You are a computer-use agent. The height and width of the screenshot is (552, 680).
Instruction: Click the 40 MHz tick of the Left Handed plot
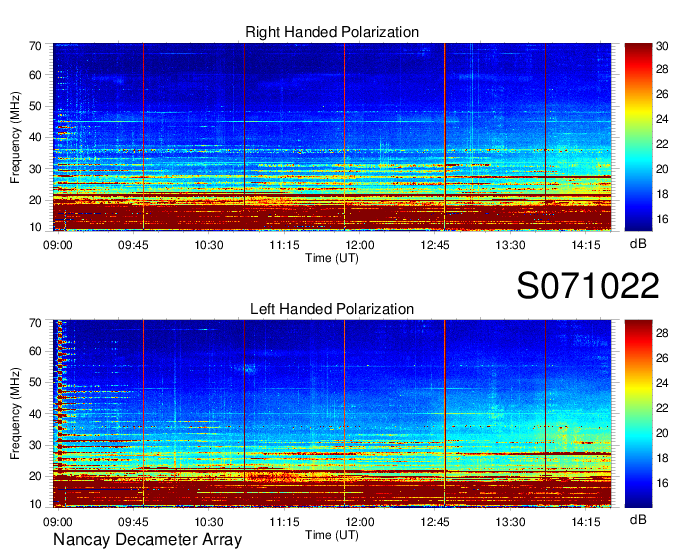point(35,414)
